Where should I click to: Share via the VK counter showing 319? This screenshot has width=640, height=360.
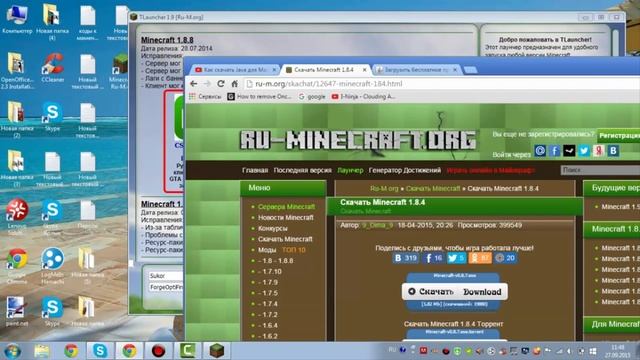pos(406,258)
